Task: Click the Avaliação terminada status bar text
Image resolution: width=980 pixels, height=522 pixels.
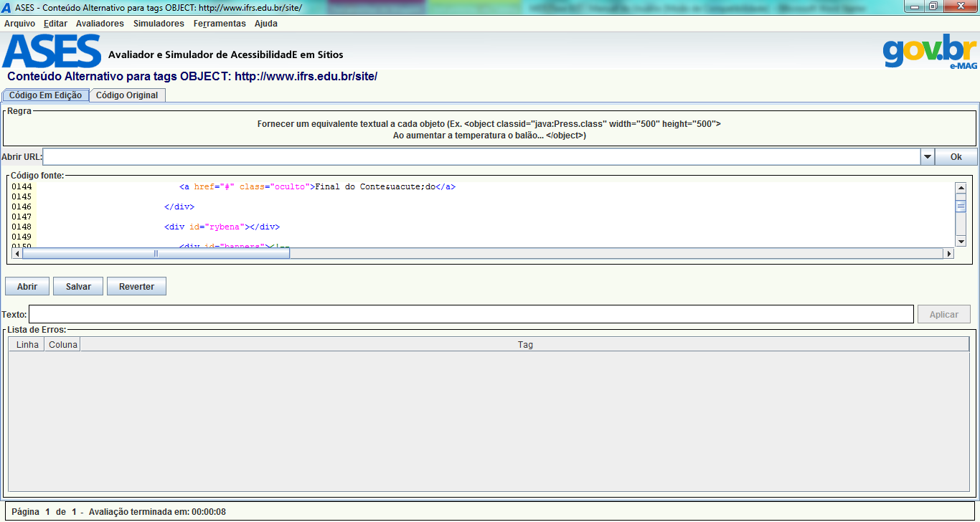Action: pos(157,512)
